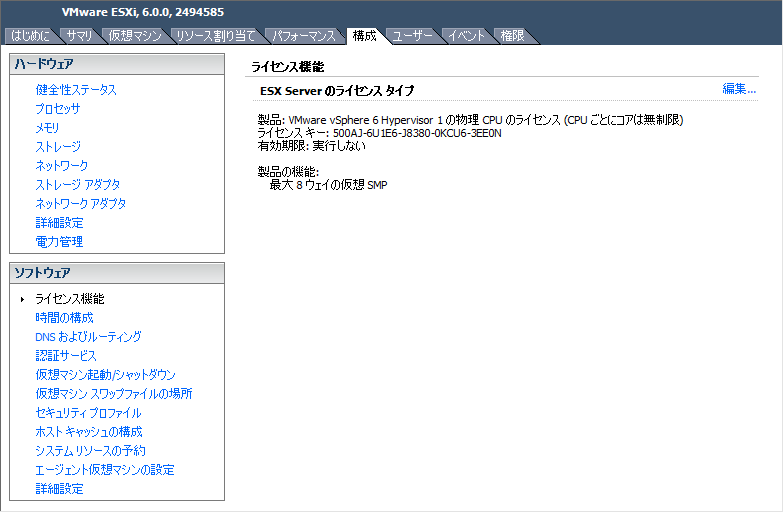Click the license key text
Viewport: 783px width, 512px height.
tap(380, 133)
